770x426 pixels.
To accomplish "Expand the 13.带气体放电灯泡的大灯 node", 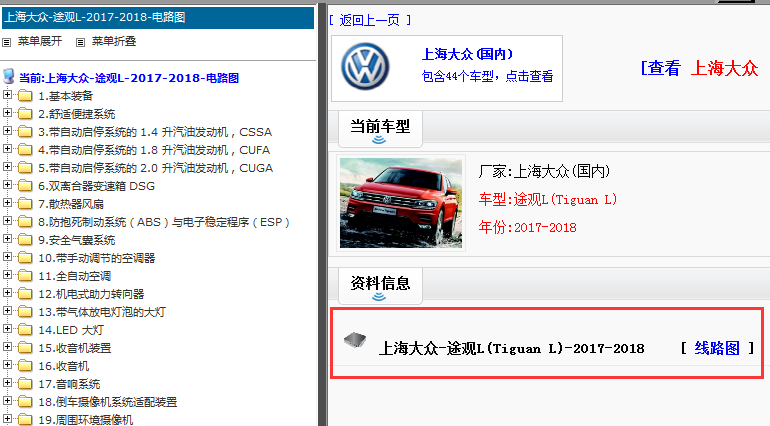I will click(7, 311).
